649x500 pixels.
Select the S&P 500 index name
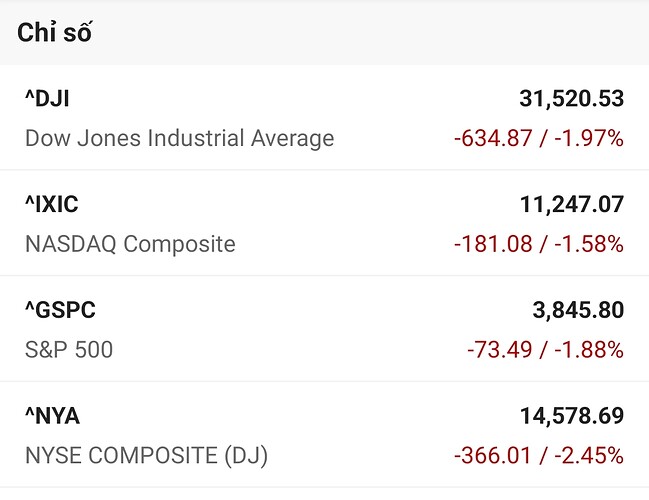[x=69, y=349]
